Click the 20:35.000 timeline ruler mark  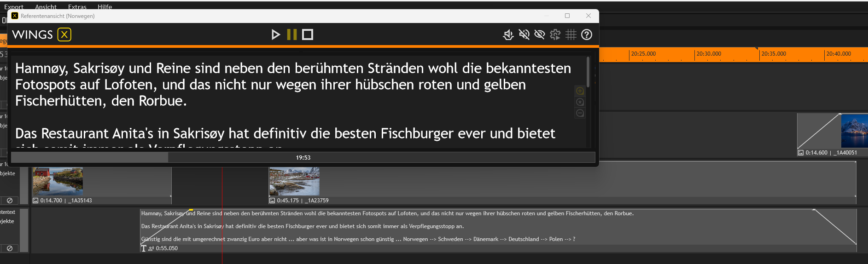[x=774, y=54]
